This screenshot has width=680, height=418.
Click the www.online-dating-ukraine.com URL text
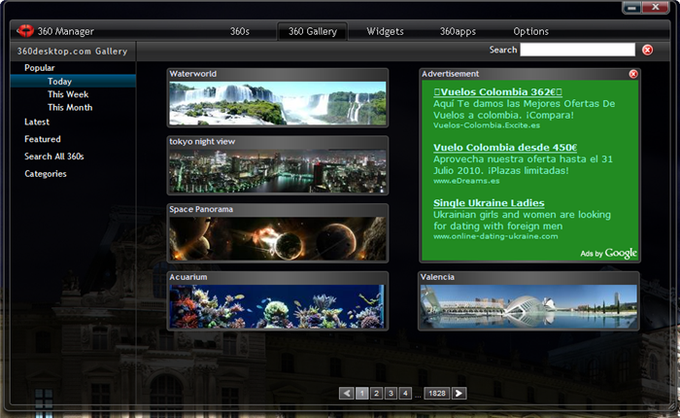click(496, 236)
